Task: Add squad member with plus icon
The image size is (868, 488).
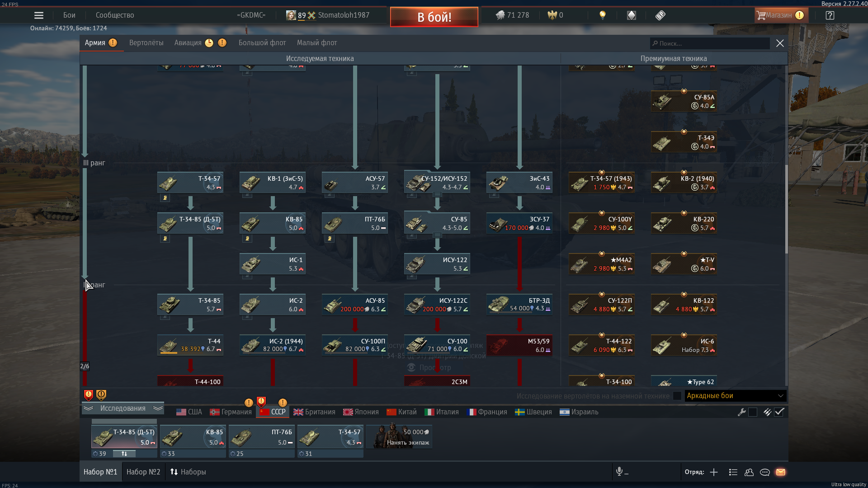Action: click(x=714, y=472)
